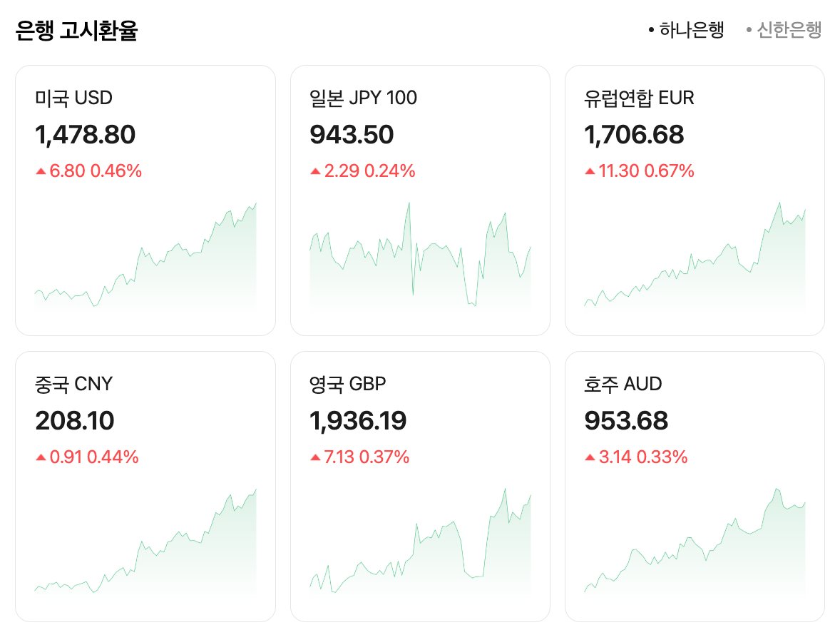Open the 미국 USD currency title
Viewport: 840px width, 635px height.
73,98
